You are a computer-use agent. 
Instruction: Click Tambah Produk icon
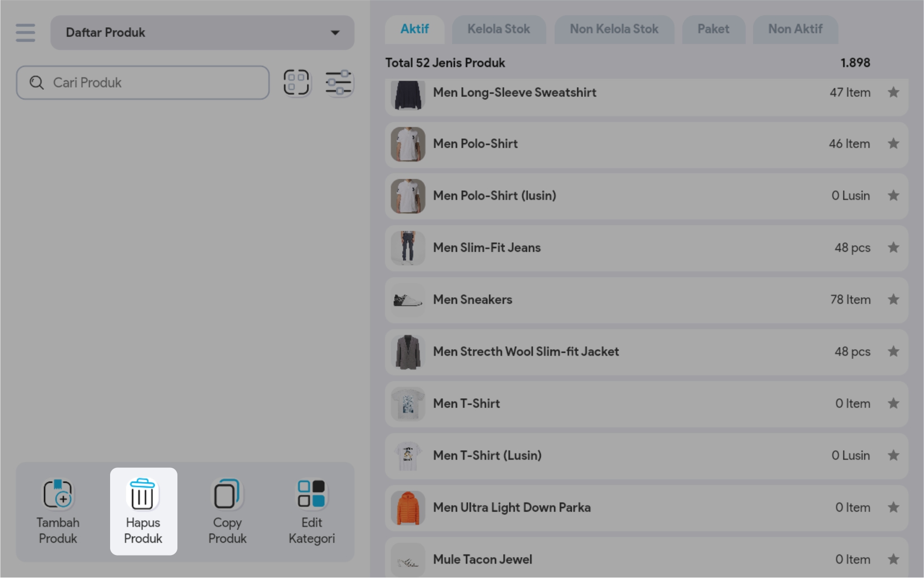[x=58, y=494]
